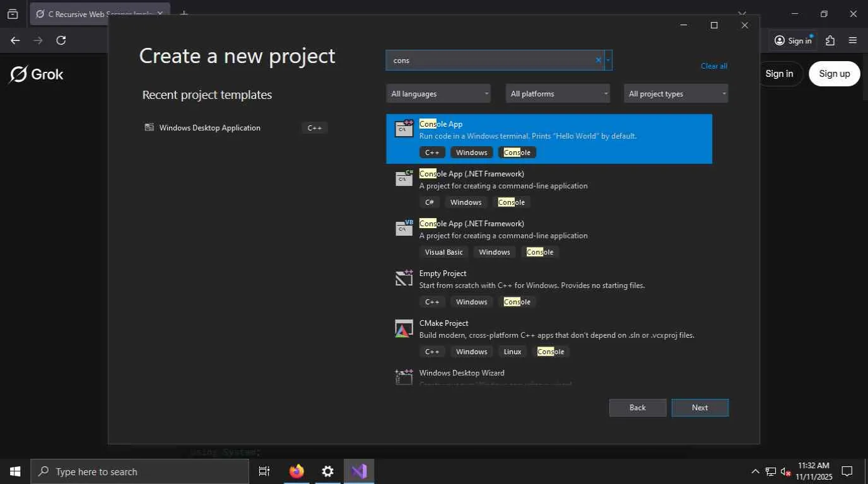
Task: Select the "CMake Project" template title
Action: point(444,323)
